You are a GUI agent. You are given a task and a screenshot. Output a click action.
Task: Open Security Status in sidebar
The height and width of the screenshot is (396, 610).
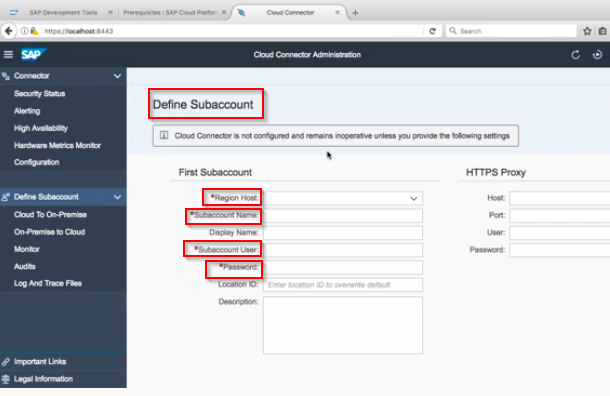pos(40,94)
